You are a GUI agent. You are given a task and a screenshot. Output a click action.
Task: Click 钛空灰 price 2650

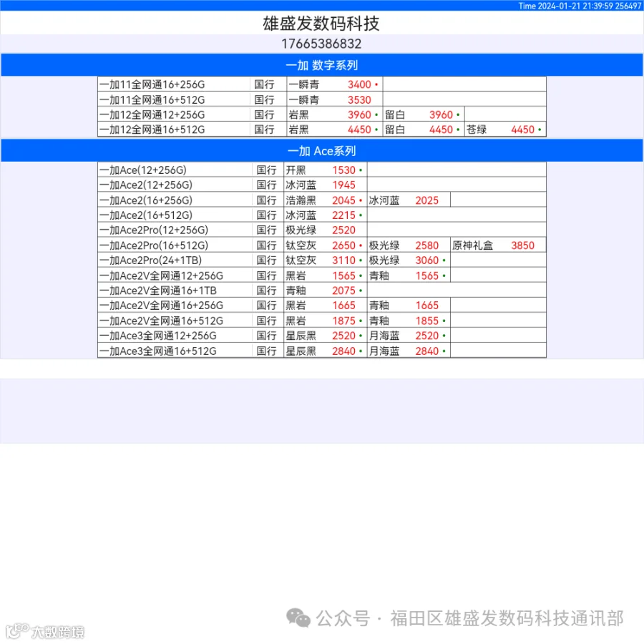(343, 245)
